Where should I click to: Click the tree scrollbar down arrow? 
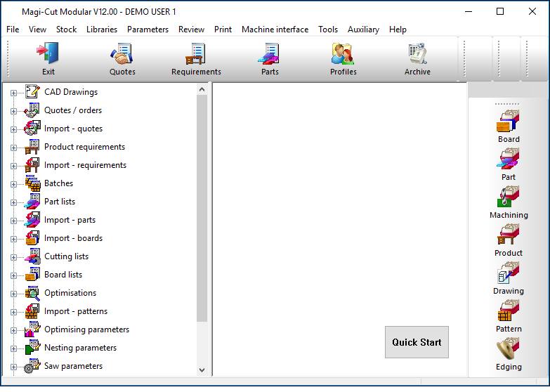coord(202,370)
